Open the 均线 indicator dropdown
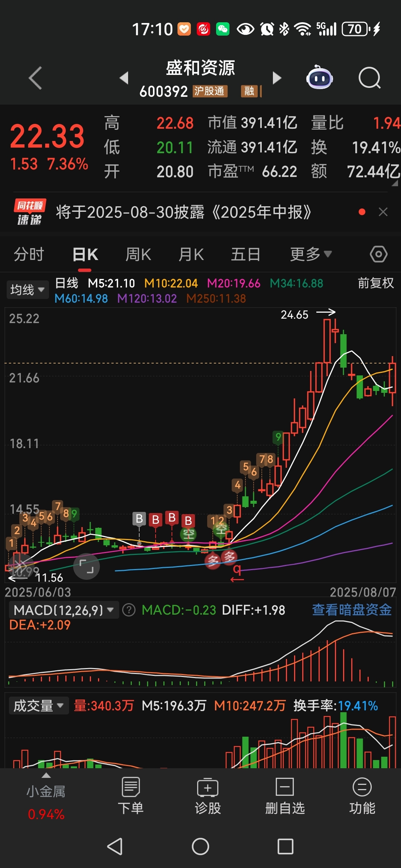The height and width of the screenshot is (868, 401). click(x=27, y=290)
